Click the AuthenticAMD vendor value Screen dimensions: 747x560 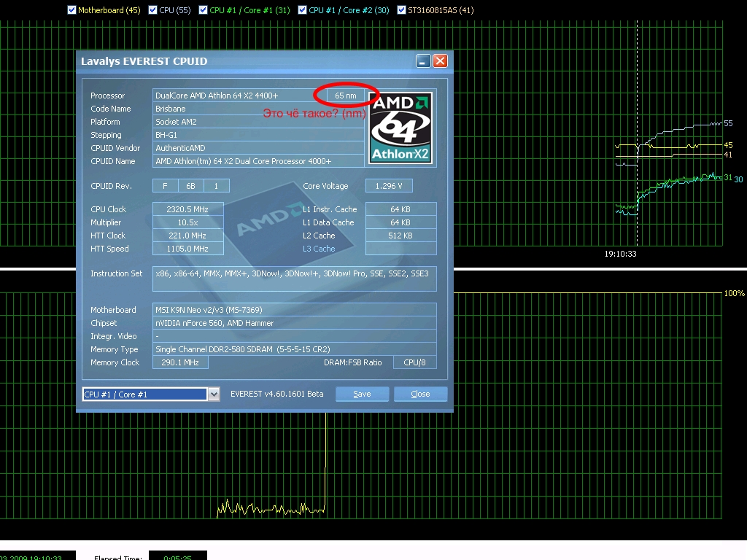click(258, 148)
